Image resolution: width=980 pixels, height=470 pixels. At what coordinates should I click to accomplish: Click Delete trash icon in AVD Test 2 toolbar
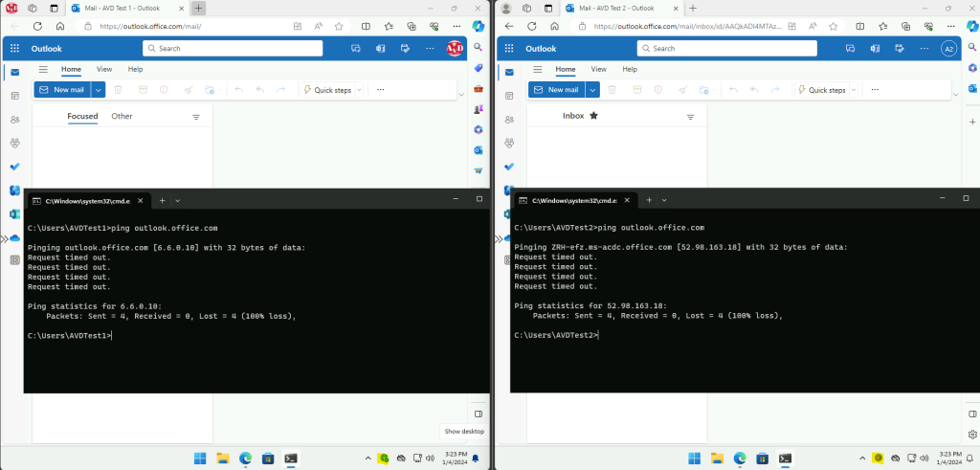pos(612,90)
